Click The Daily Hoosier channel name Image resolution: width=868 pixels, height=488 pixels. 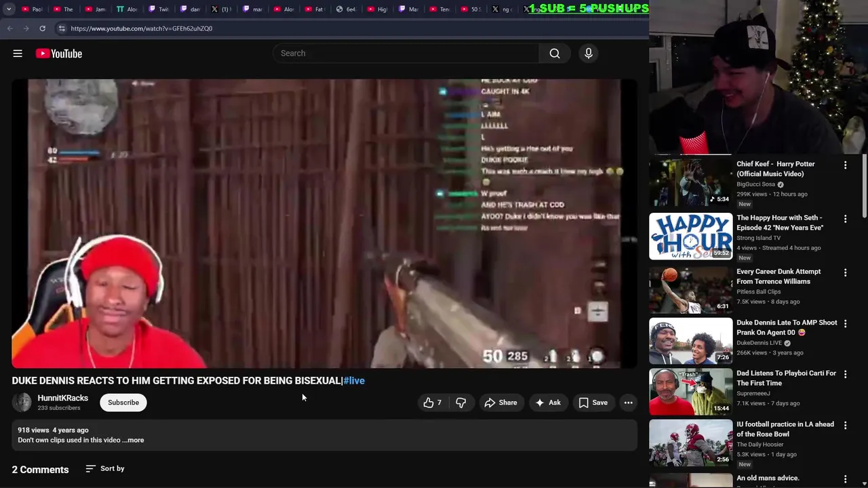(x=760, y=445)
